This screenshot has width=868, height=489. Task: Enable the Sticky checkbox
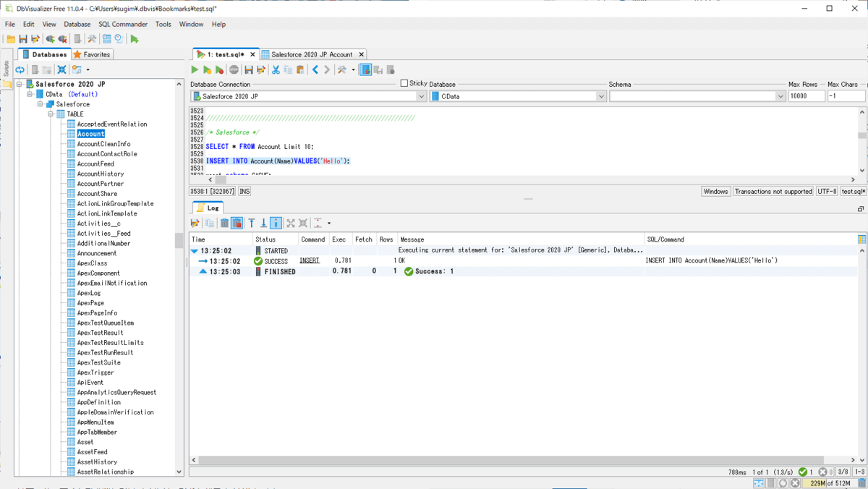click(x=404, y=83)
